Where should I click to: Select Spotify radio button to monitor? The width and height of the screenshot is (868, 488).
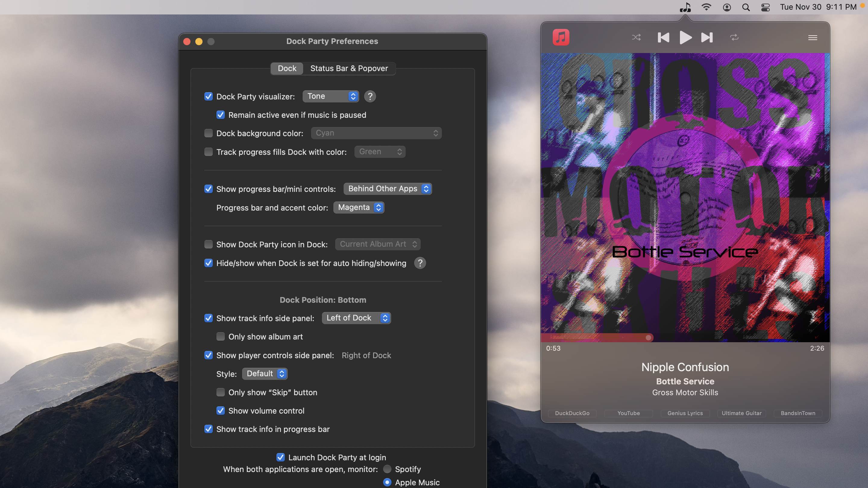pos(387,469)
